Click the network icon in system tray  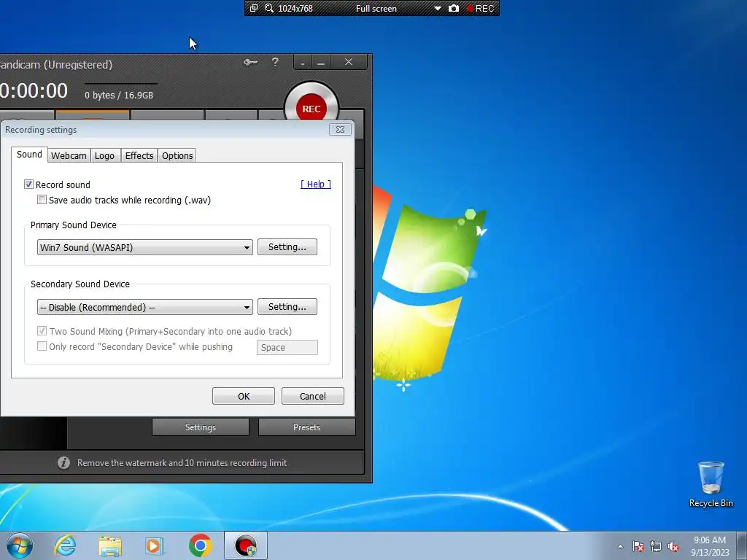tap(656, 546)
